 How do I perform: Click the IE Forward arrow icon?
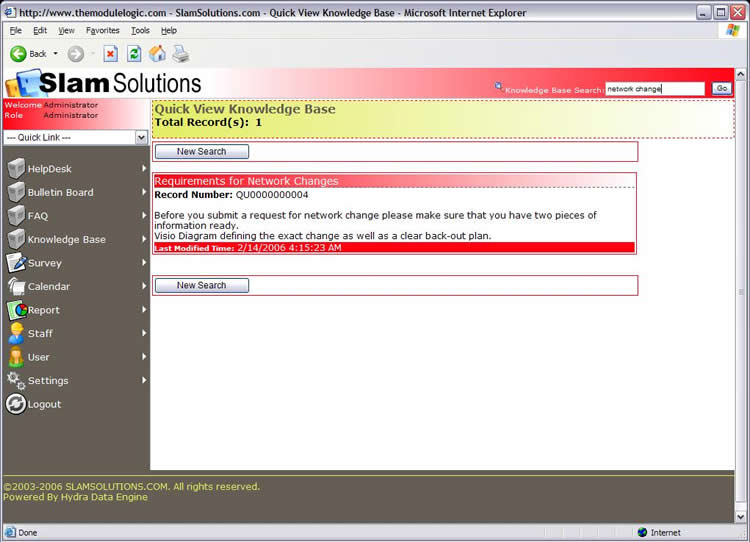76,54
